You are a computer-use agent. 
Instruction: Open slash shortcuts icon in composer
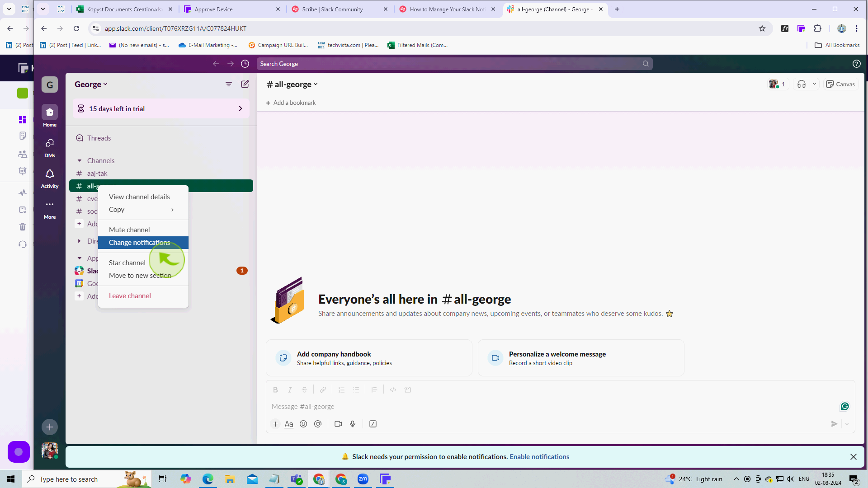pos(373,424)
